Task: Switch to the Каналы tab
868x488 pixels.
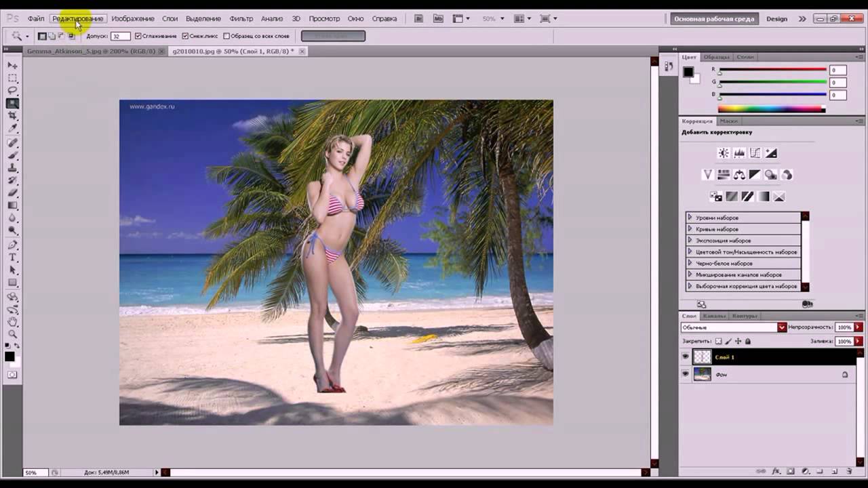Action: 714,316
